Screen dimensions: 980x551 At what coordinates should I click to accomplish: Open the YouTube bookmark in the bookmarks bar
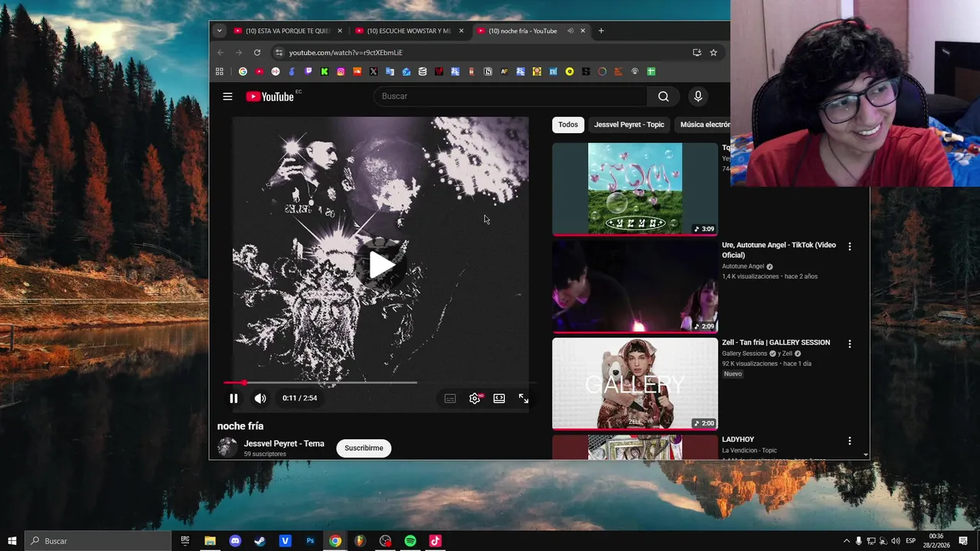click(x=260, y=71)
